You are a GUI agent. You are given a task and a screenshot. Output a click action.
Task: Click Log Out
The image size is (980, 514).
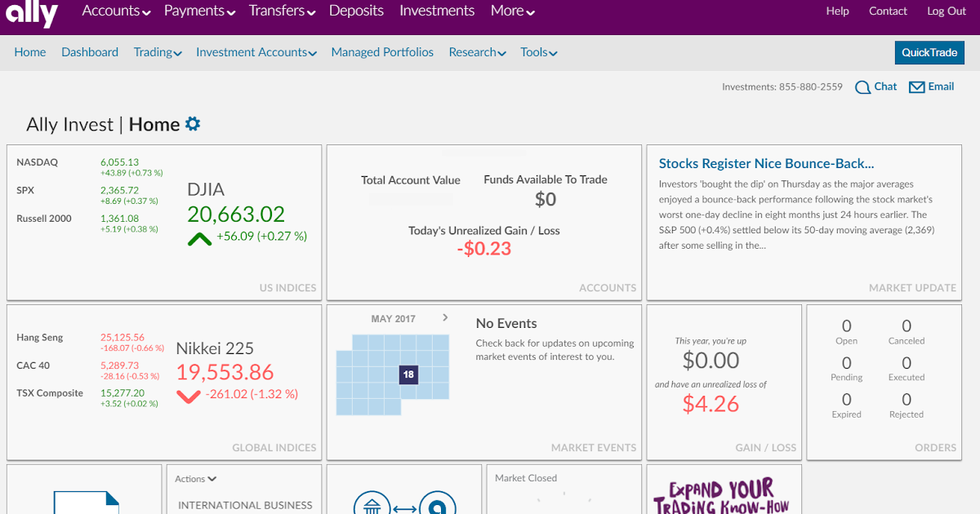947,11
